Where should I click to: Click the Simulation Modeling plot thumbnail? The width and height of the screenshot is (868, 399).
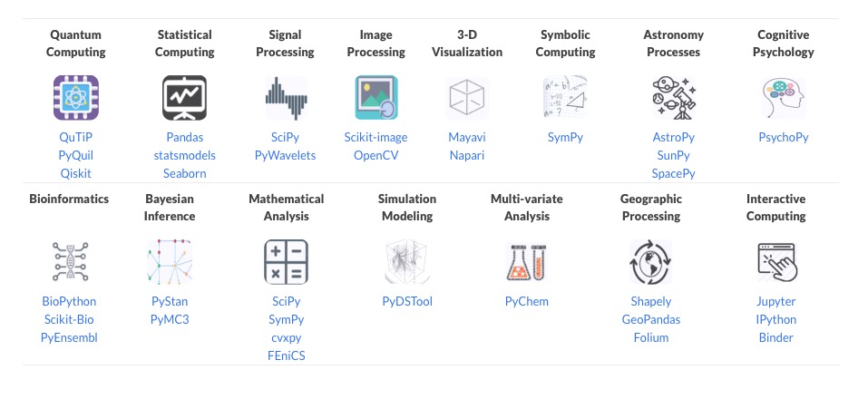pyautogui.click(x=407, y=262)
